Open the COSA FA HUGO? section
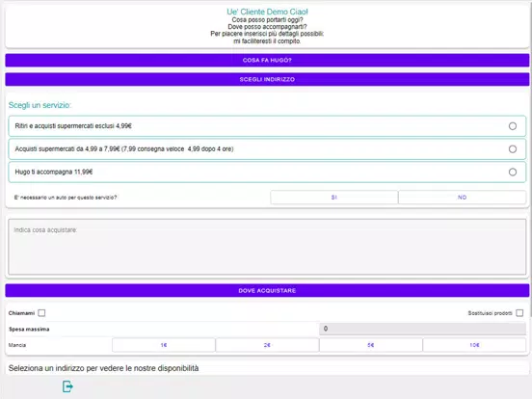 [x=267, y=60]
